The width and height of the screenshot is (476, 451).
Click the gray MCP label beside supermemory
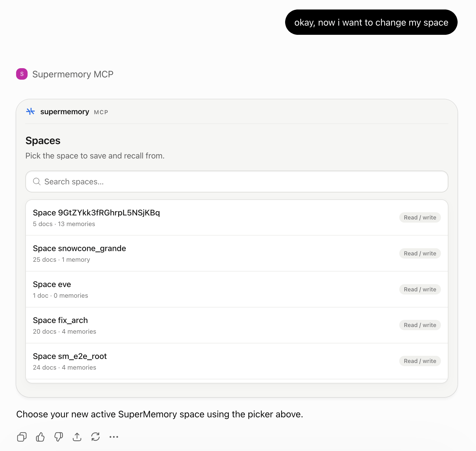tap(101, 112)
